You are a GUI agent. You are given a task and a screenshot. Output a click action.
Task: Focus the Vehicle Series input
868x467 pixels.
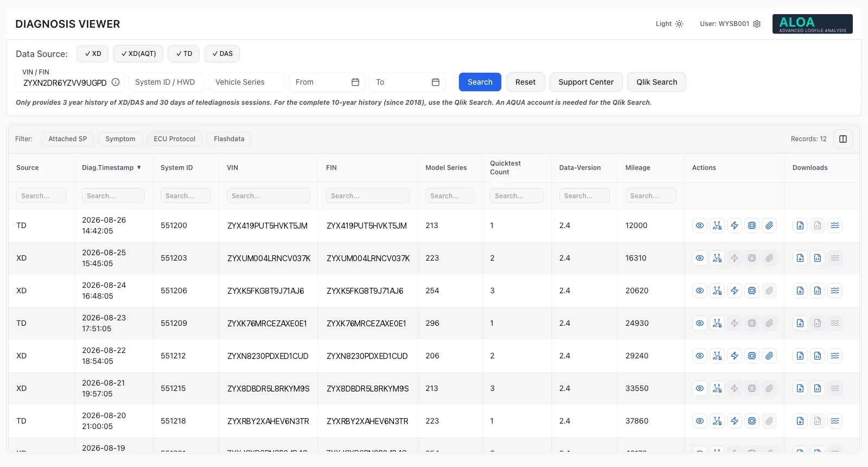tap(246, 82)
